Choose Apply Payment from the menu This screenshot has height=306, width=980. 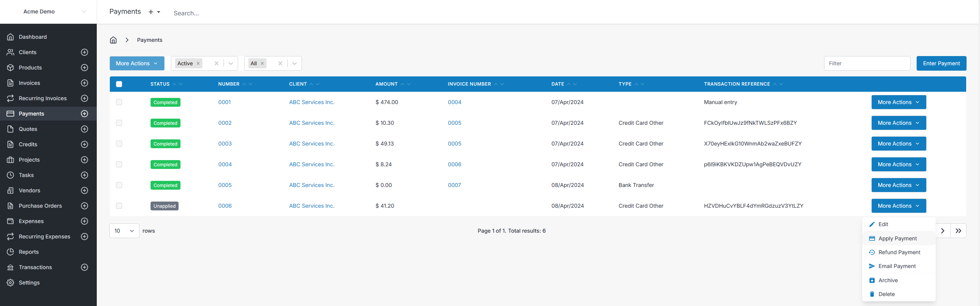[x=897, y=238]
